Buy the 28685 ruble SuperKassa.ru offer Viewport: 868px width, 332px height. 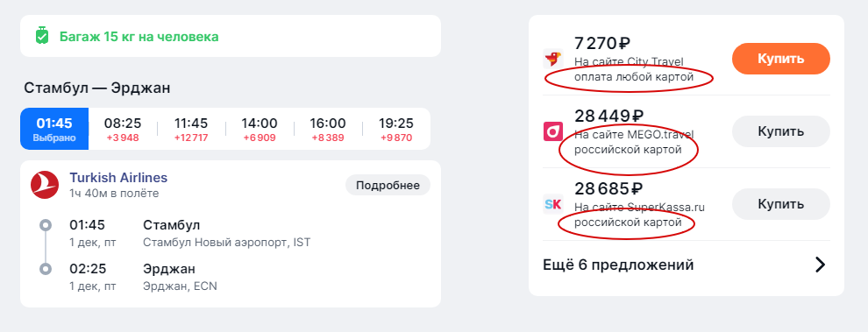click(780, 204)
